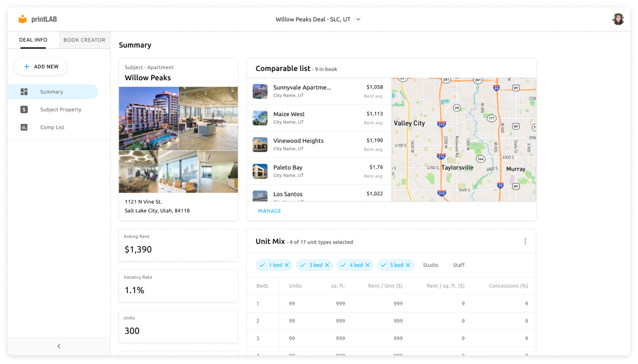Click the Vacancy Rate 1.1% card
Image resolution: width=638 pixels, height=364 pixels.
(178, 286)
